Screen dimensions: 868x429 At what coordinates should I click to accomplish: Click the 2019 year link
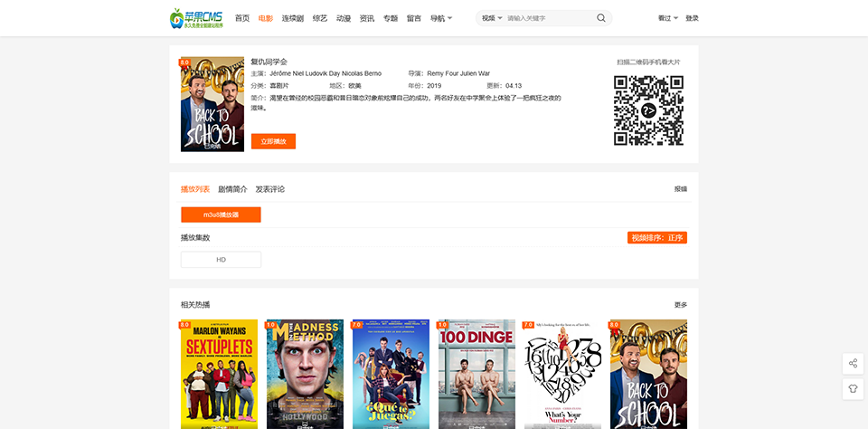coord(434,86)
